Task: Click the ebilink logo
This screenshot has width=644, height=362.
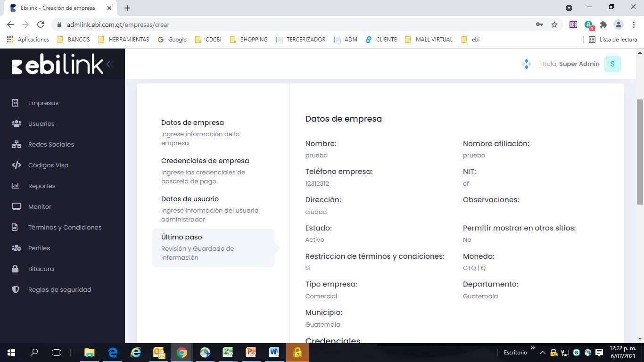Action: pyautogui.click(x=57, y=64)
